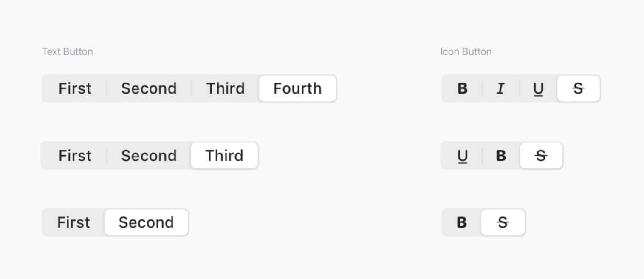Click the selected Fourth segment
644x279 pixels.
pos(297,88)
